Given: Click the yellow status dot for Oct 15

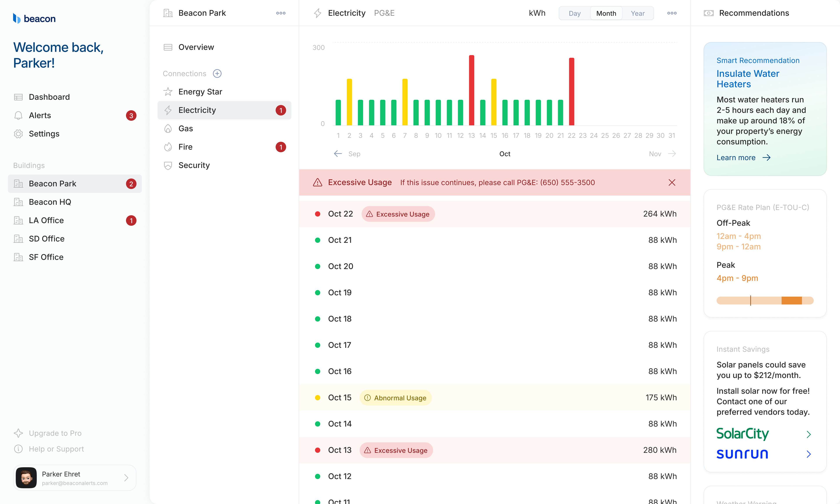Looking at the screenshot, I should 317,398.
